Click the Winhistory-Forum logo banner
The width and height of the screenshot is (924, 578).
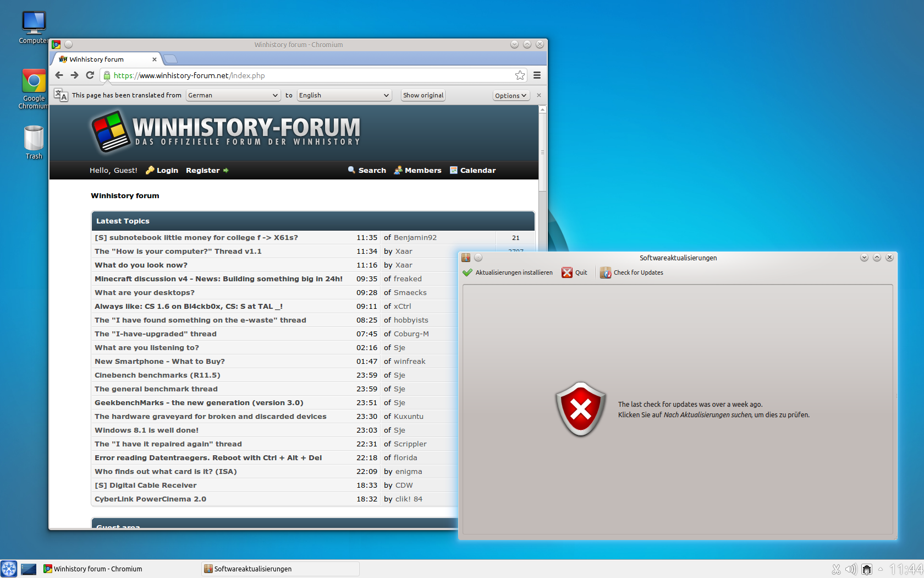[226, 132]
